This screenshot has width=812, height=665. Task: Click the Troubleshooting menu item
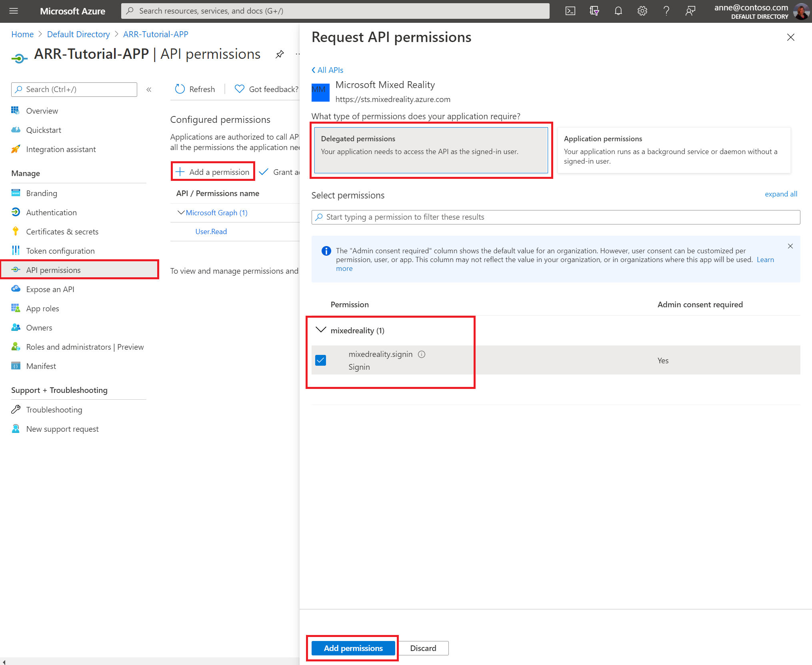pos(54,409)
